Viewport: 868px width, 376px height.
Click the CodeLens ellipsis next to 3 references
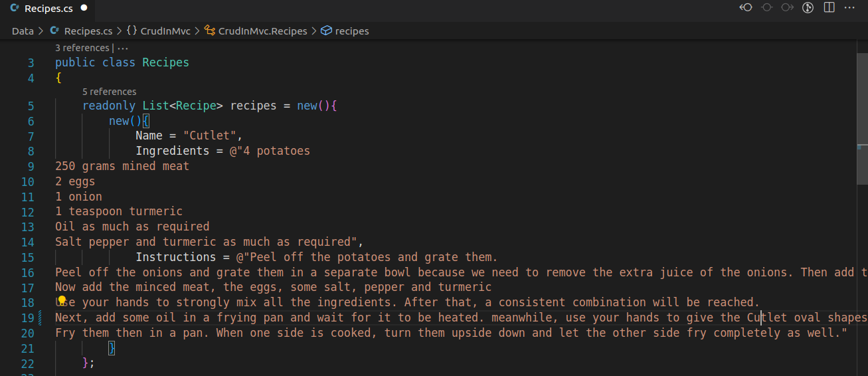tap(123, 48)
